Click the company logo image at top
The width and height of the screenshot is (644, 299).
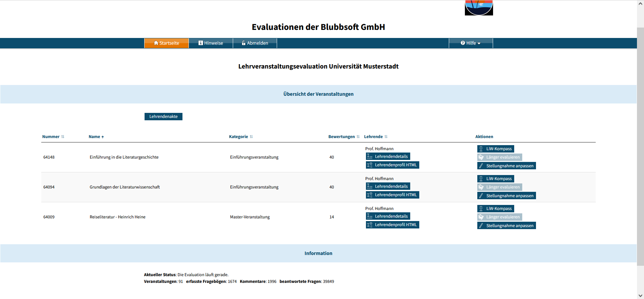[479, 8]
